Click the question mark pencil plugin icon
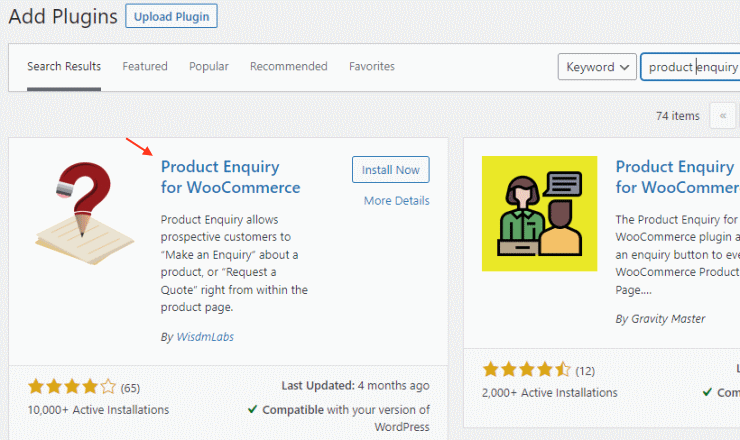 point(84,213)
